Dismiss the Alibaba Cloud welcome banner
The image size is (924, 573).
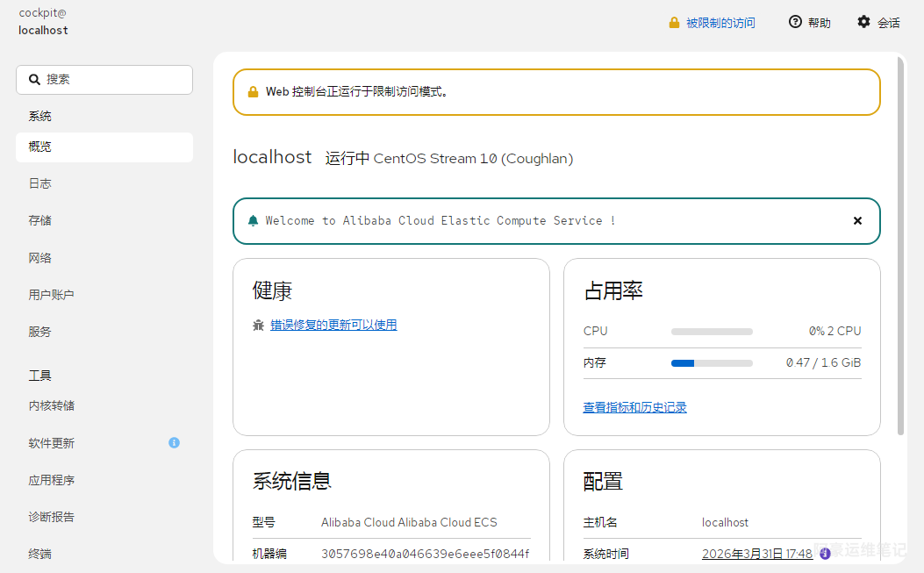857,220
